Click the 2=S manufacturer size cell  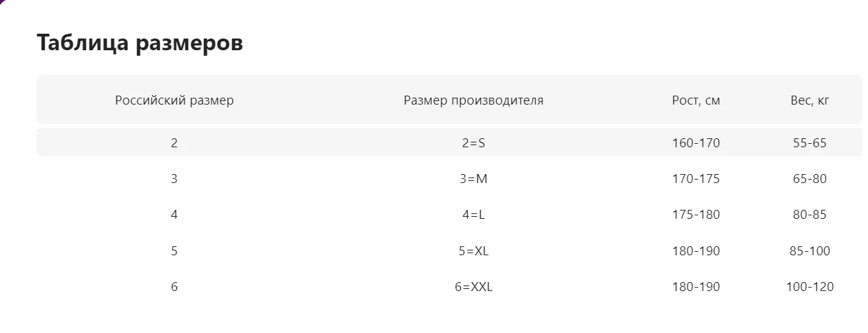[x=473, y=143]
